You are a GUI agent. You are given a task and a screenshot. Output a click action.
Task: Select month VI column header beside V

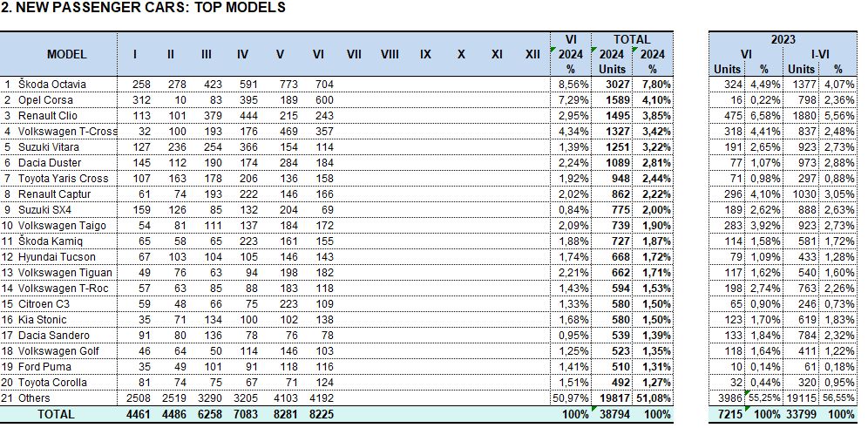pyautogui.click(x=318, y=54)
